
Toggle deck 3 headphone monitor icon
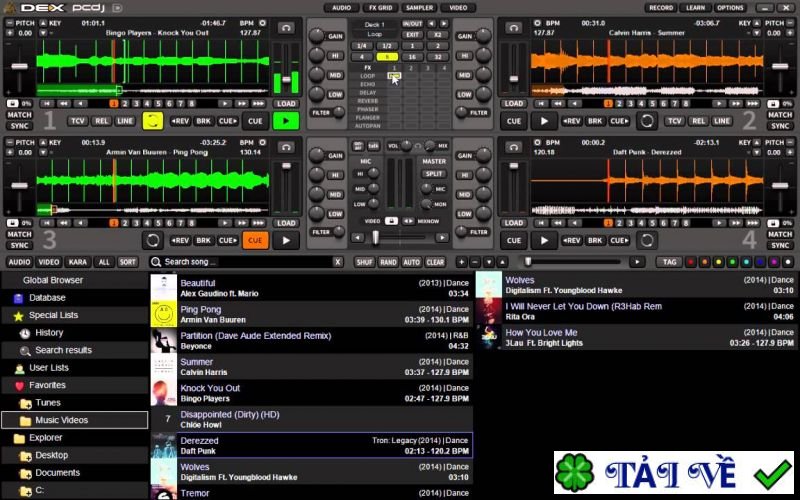point(286,147)
